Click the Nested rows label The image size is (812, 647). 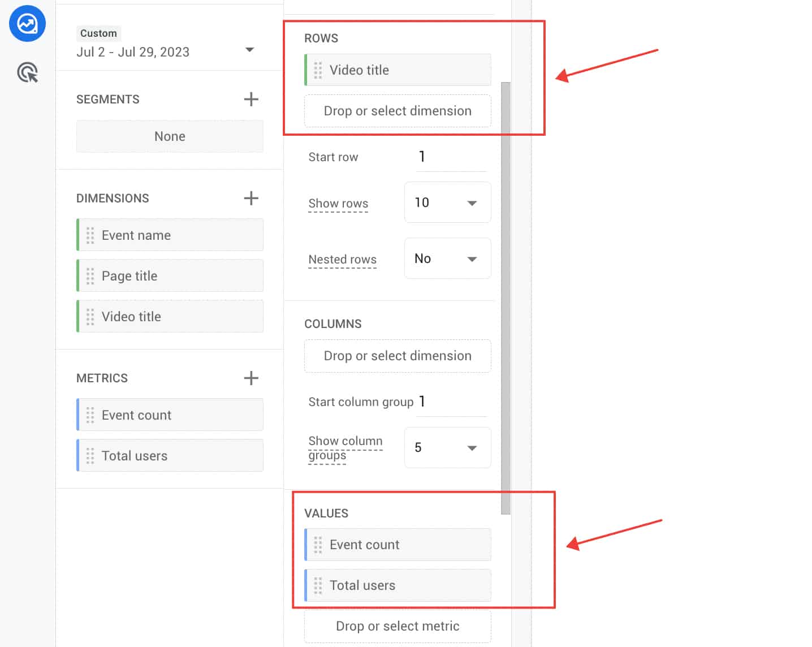click(x=342, y=260)
